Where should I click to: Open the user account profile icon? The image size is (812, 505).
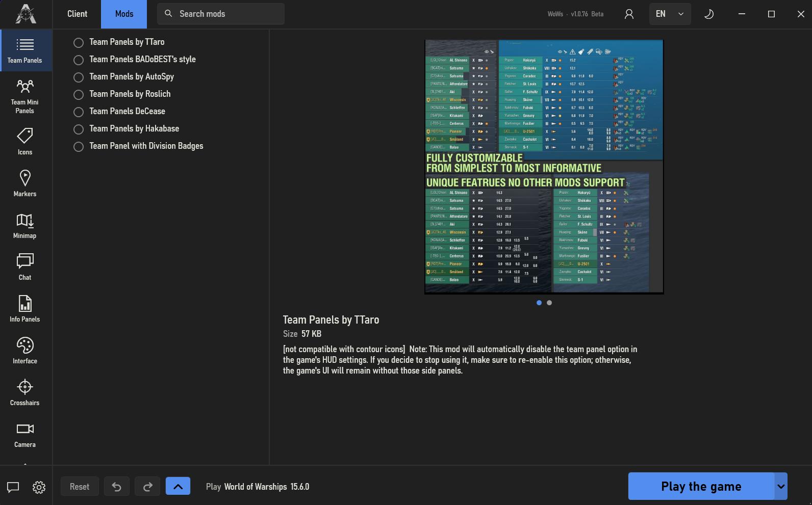[629, 14]
